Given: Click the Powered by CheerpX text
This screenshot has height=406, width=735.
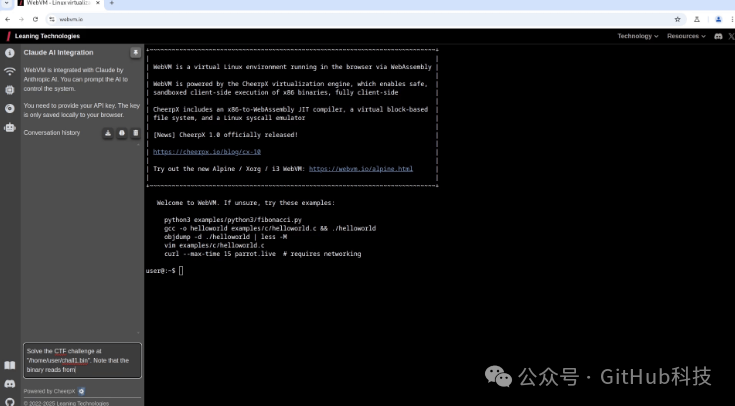Looking at the screenshot, I should 49,391.
